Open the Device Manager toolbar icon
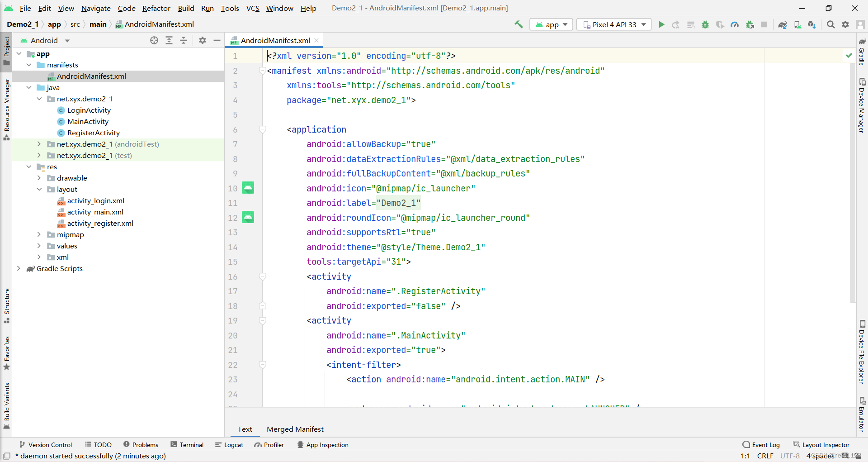868x462 pixels. [x=797, y=24]
